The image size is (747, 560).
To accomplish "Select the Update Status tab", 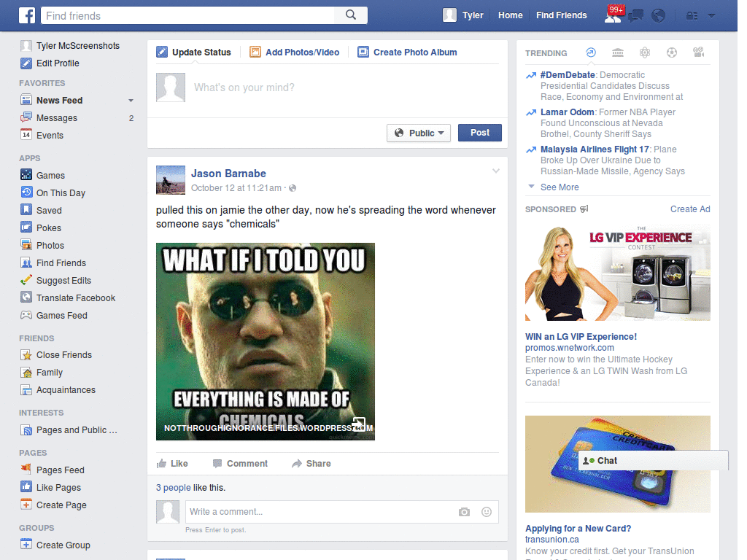I will 194,52.
